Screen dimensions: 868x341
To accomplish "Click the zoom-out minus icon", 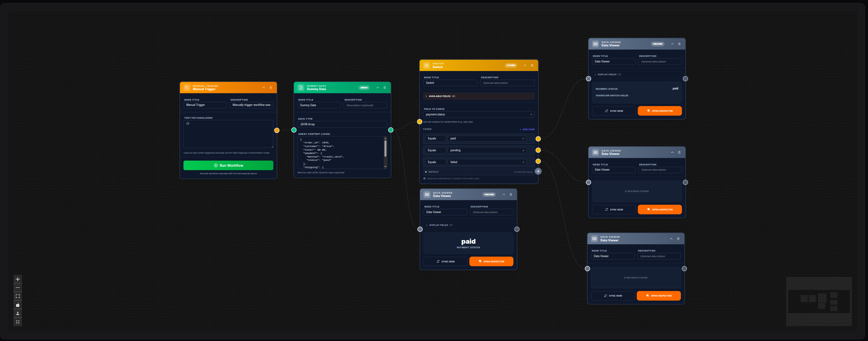I will 17,288.
